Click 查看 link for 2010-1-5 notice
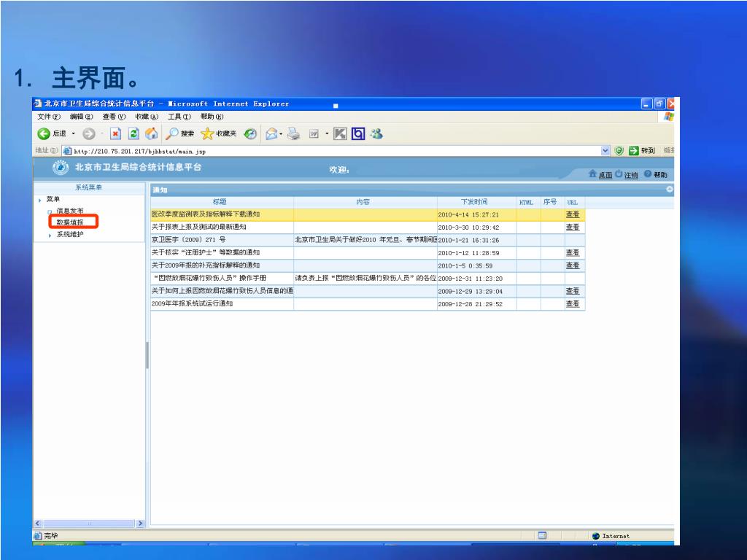 pyautogui.click(x=572, y=265)
